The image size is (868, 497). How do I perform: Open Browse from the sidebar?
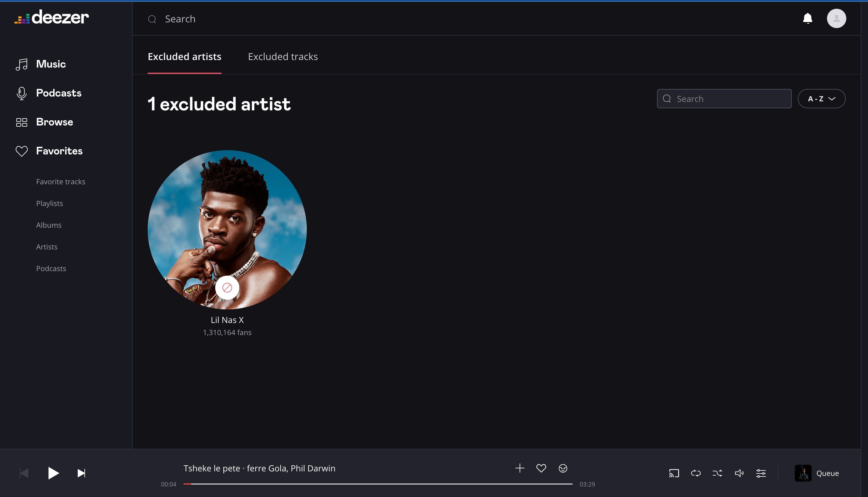54,122
